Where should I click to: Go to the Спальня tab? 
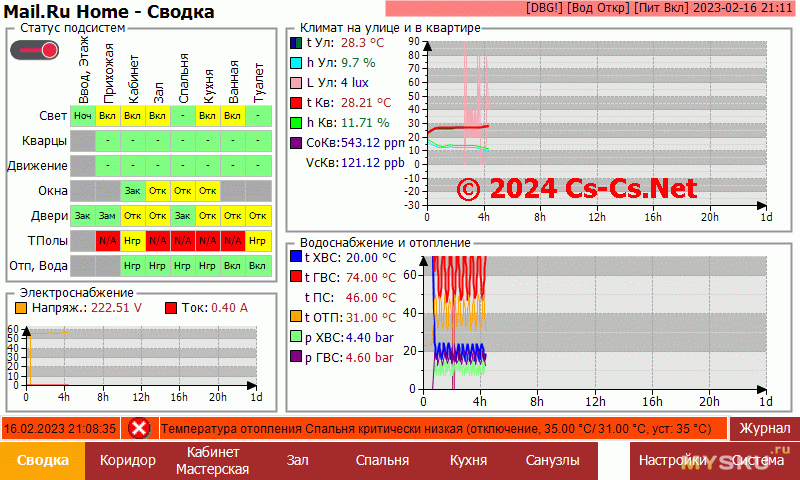[382, 460]
